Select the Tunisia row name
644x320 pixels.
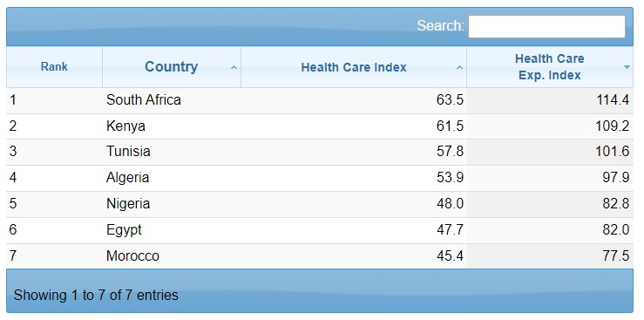click(128, 151)
